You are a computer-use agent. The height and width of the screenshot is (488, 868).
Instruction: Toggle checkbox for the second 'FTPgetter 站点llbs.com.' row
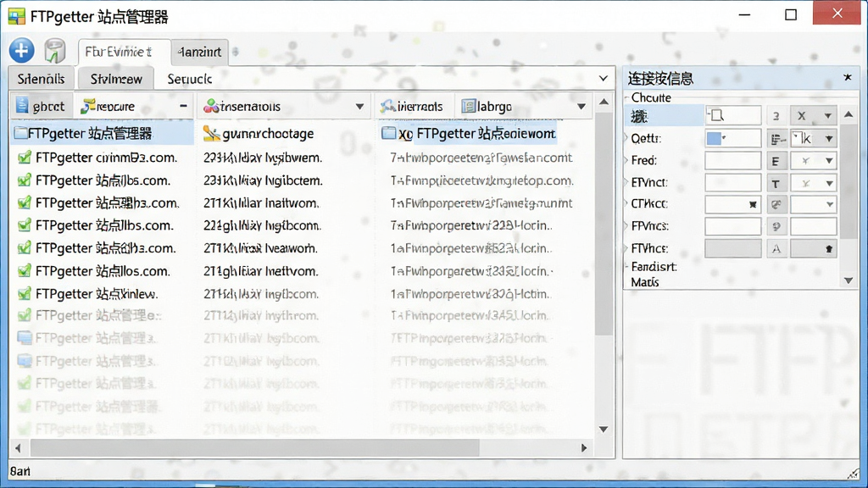pyautogui.click(x=24, y=225)
